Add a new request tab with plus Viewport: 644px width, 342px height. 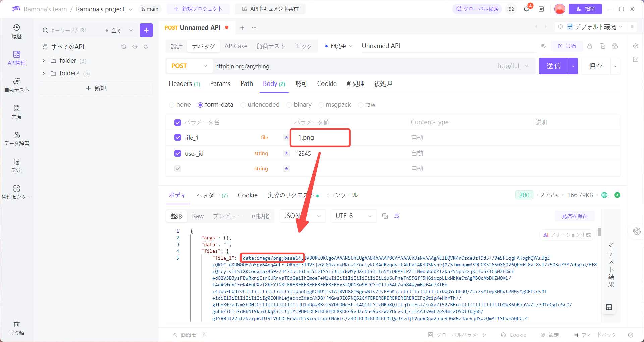pos(242,27)
